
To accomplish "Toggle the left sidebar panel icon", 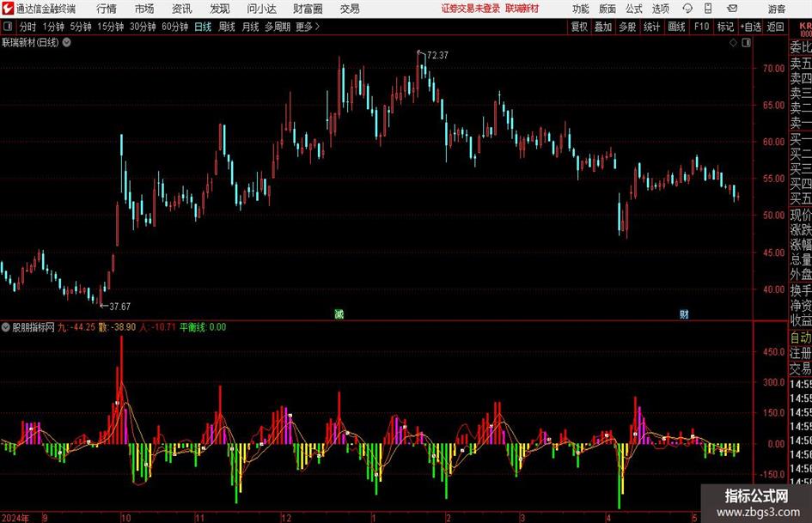I will click(8, 27).
